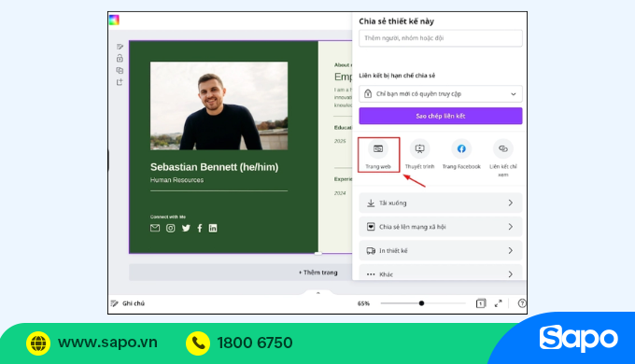Enter fullscreen with the expand arrows icon
This screenshot has height=364, width=635.
click(x=499, y=303)
